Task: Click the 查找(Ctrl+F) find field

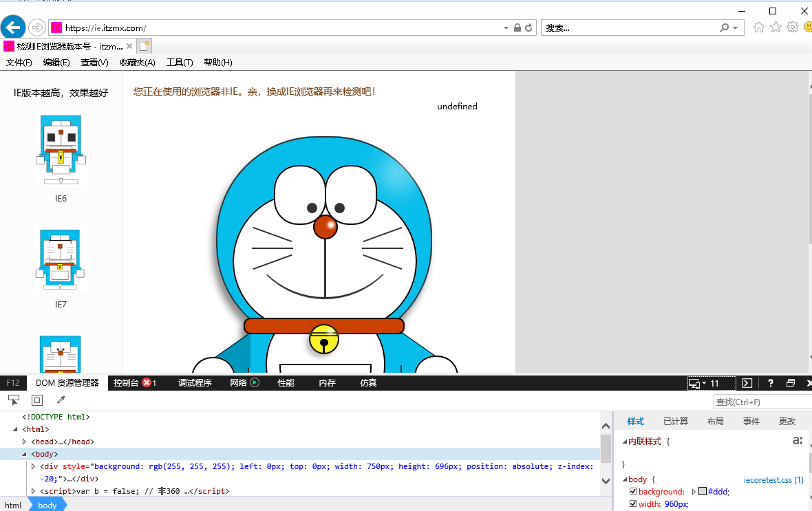Action: (762, 402)
